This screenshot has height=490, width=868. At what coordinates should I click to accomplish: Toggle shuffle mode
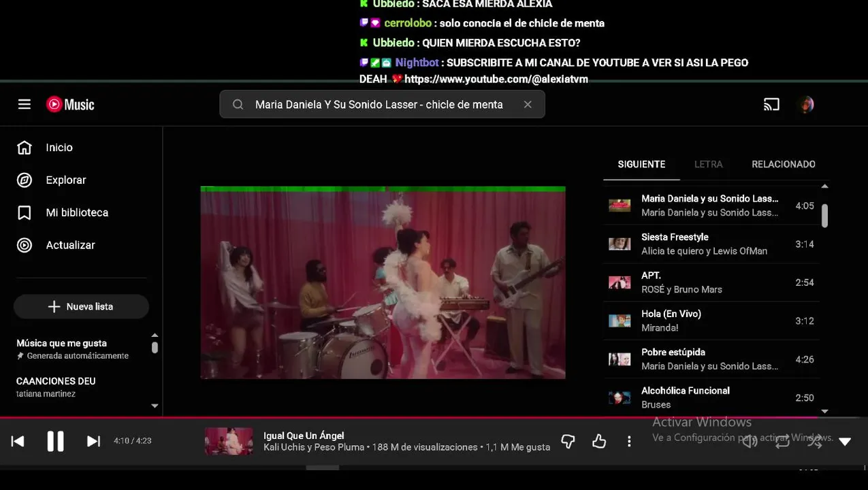coord(814,442)
